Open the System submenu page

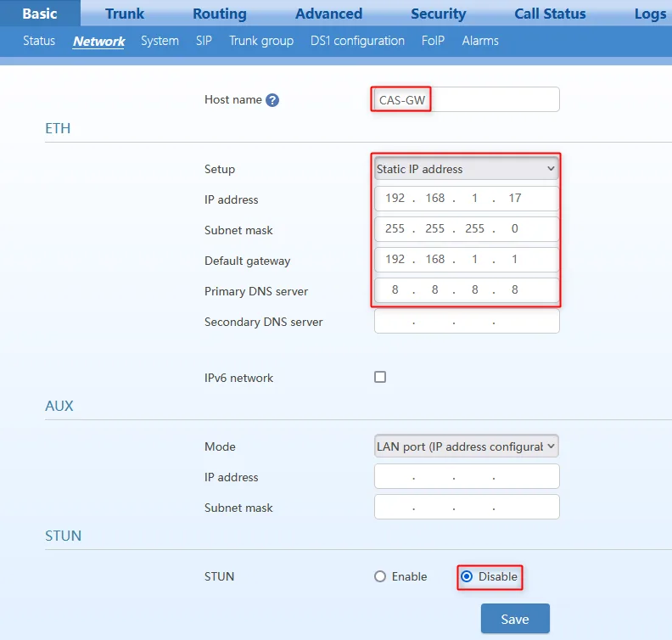160,41
